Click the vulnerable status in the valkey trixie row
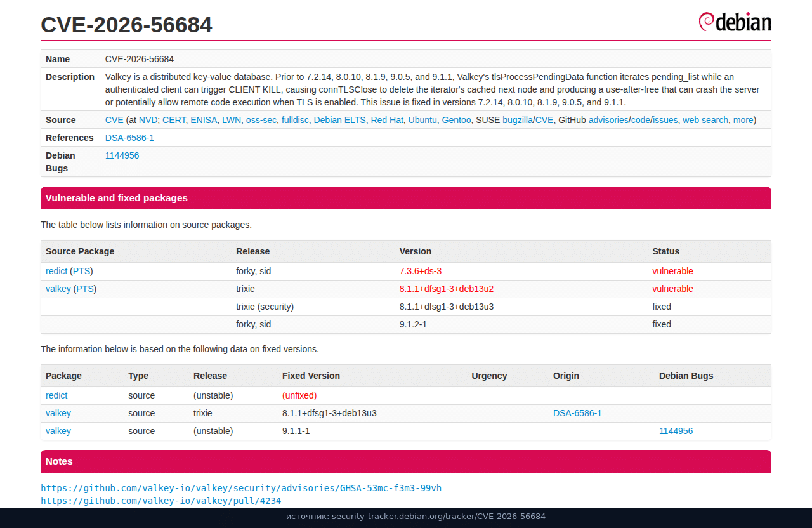The image size is (812, 528). [672, 289]
